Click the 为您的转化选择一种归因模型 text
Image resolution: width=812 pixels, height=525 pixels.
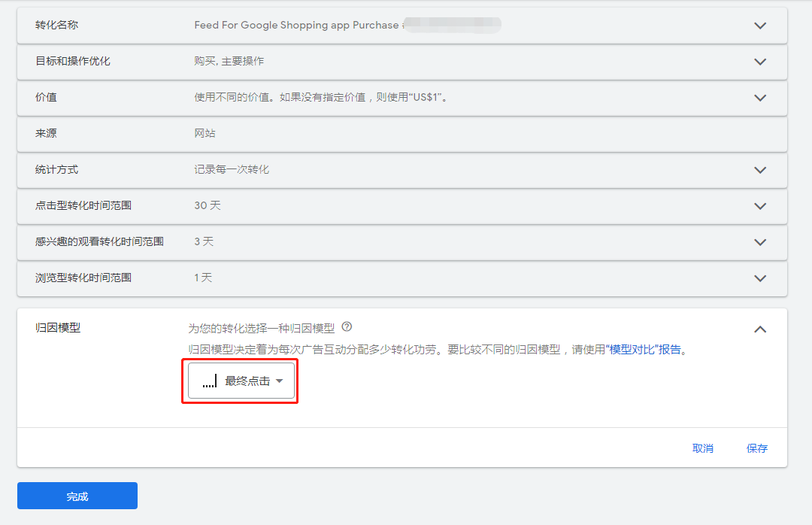[x=262, y=328]
